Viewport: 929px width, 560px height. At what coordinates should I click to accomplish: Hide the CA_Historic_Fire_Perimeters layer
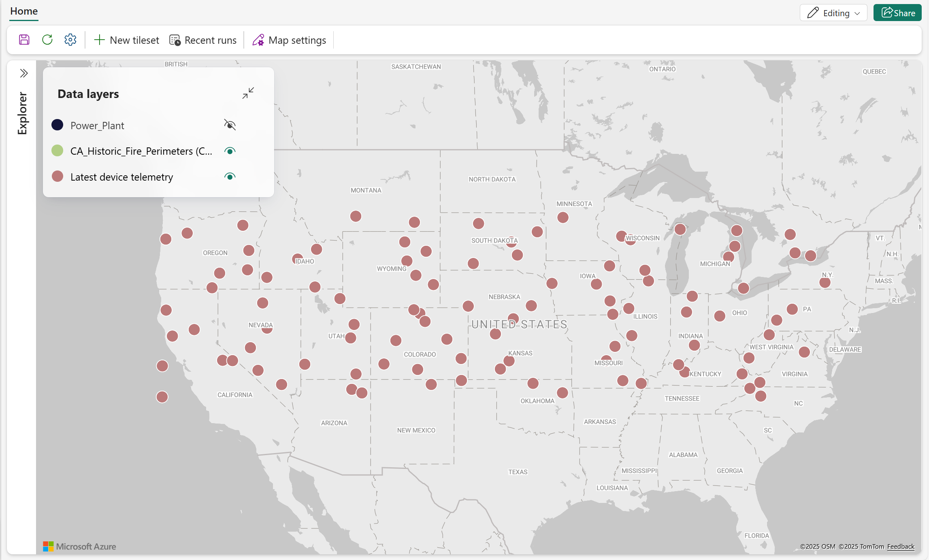(x=230, y=151)
